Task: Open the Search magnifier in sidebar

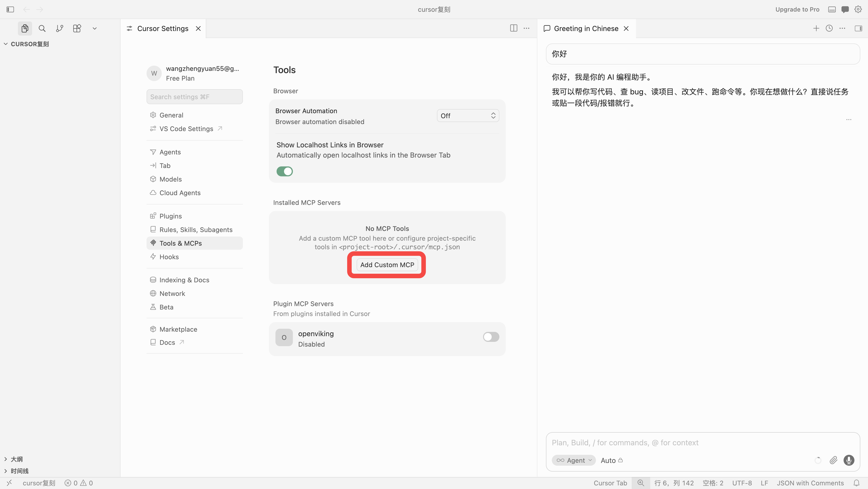Action: pyautogui.click(x=42, y=28)
